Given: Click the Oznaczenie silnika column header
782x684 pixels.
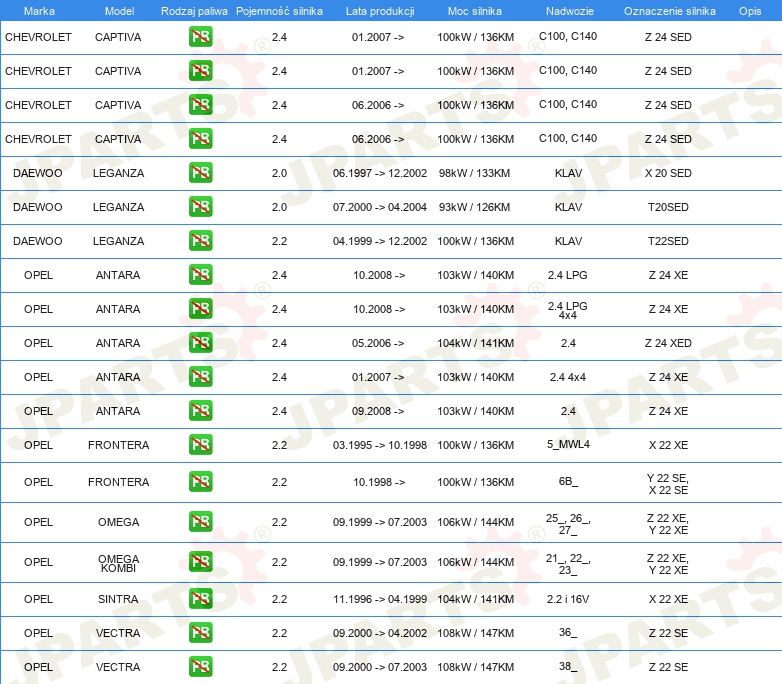Looking at the screenshot, I should (x=667, y=10).
